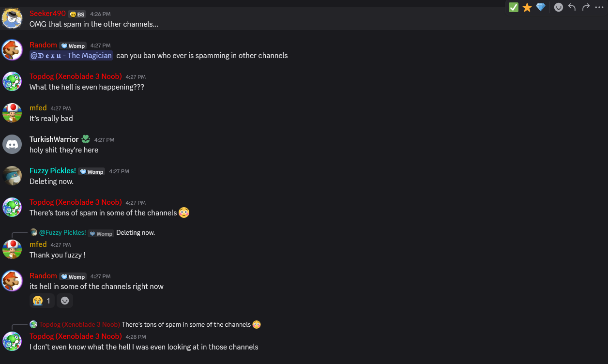Click Fuzzy Pickles' Womp server tag
Image resolution: width=608 pixels, height=364 pixels.
click(91, 172)
